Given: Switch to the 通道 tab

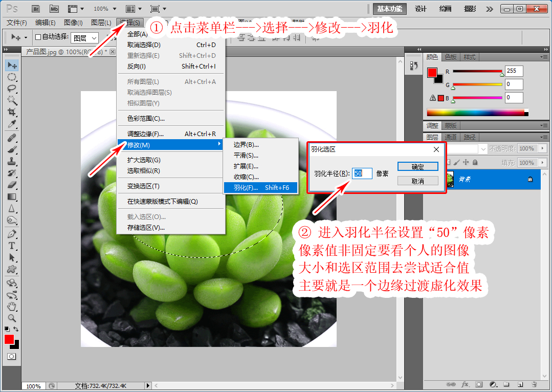Looking at the screenshot, I should [x=451, y=137].
